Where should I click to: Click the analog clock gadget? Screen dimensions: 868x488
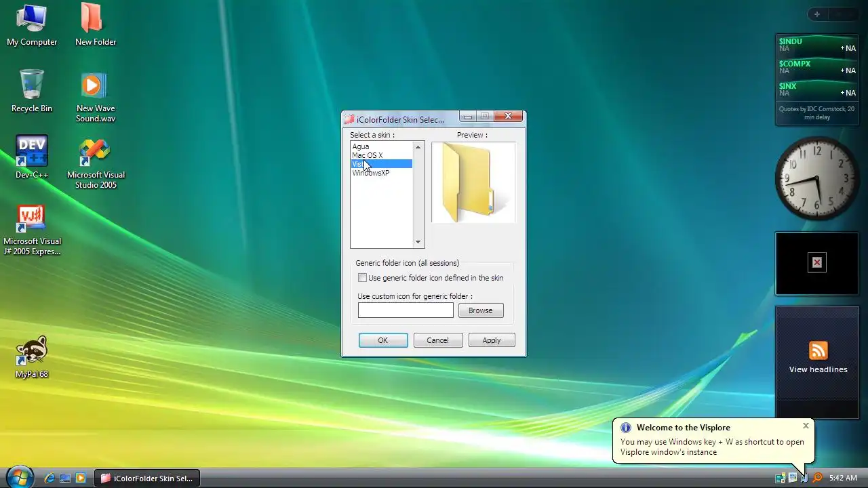click(817, 178)
